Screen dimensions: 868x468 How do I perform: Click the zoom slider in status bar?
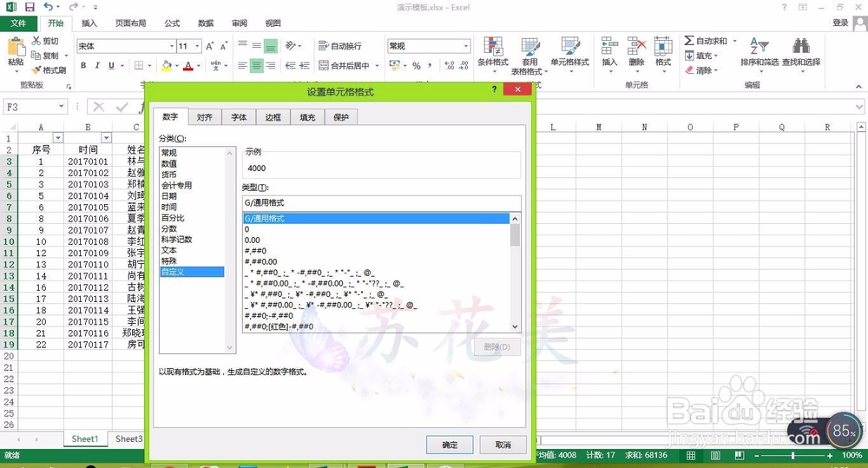tap(792, 455)
